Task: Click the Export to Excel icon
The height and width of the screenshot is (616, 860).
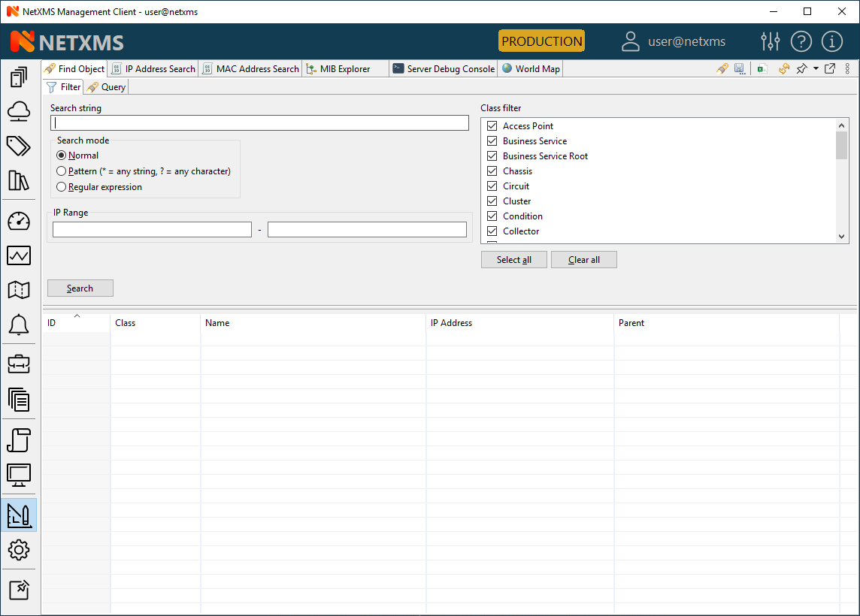Action: coord(762,69)
